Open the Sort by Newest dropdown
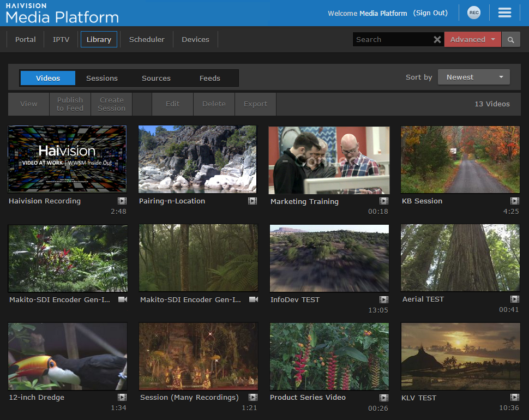Image resolution: width=529 pixels, height=420 pixels. point(473,77)
